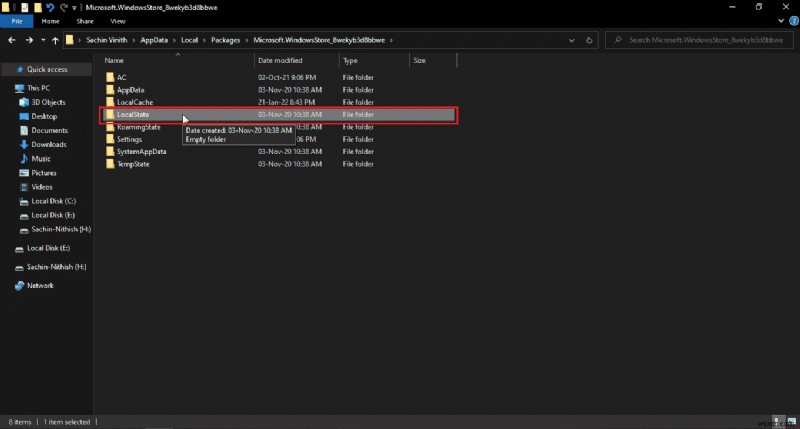Click the File folder type of TempState
The height and width of the screenshot is (429, 800).
[358, 164]
